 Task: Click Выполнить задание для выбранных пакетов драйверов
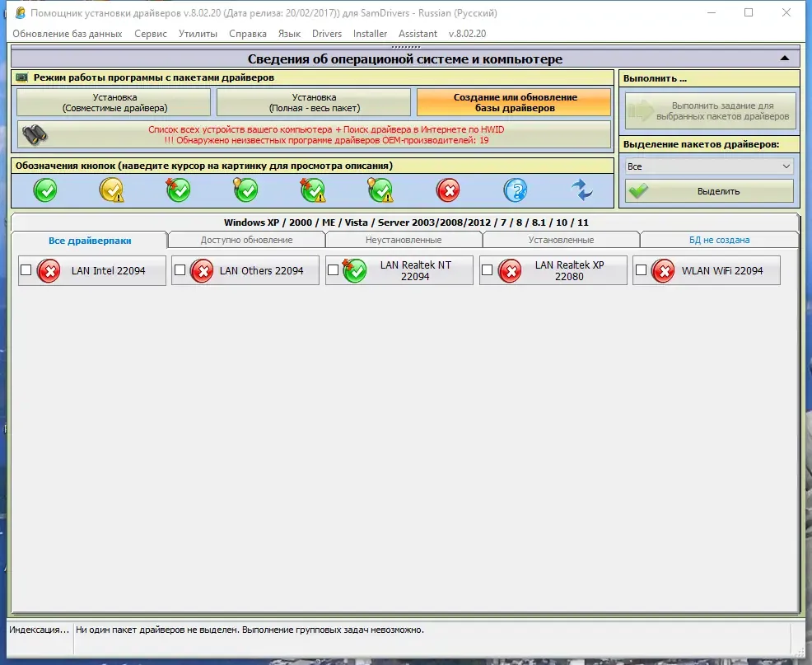click(710, 111)
